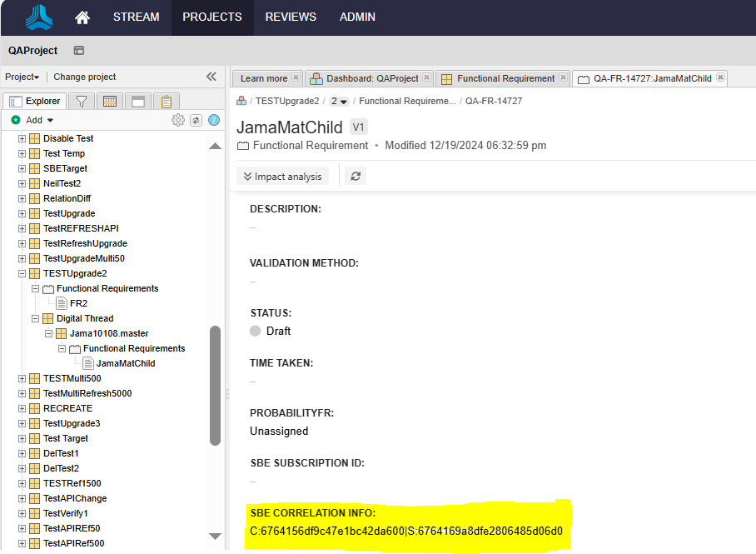756x554 pixels.
Task: Click the Impact analysis button
Action: click(283, 176)
